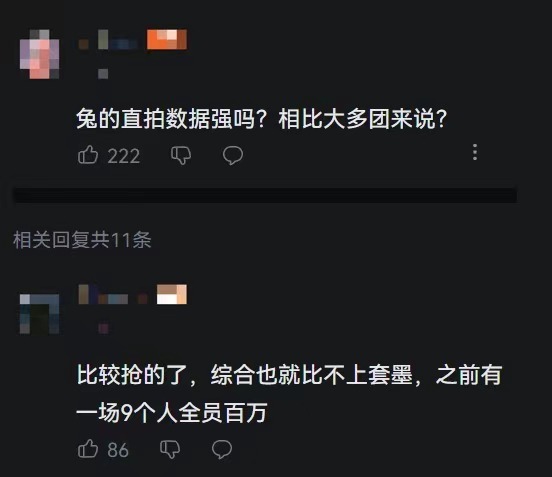The height and width of the screenshot is (477, 552).
Task: Open reply bubble on the 86-like reply
Action: click(222, 449)
